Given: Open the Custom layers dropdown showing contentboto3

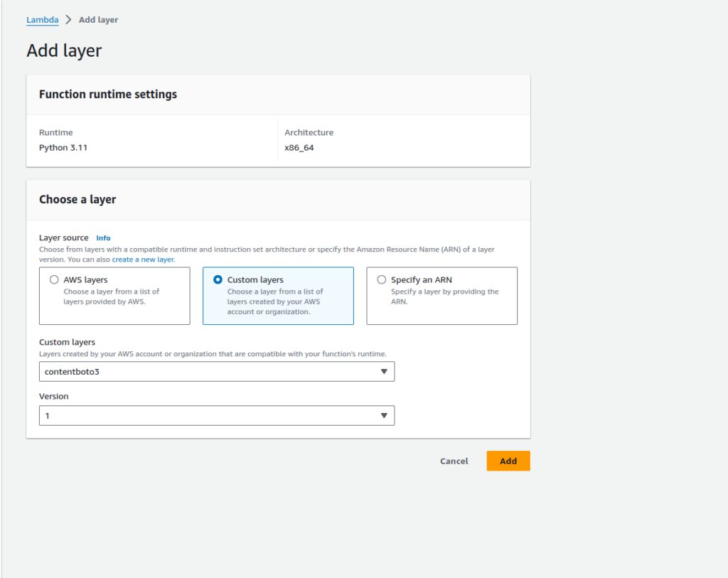Looking at the screenshot, I should point(217,371).
